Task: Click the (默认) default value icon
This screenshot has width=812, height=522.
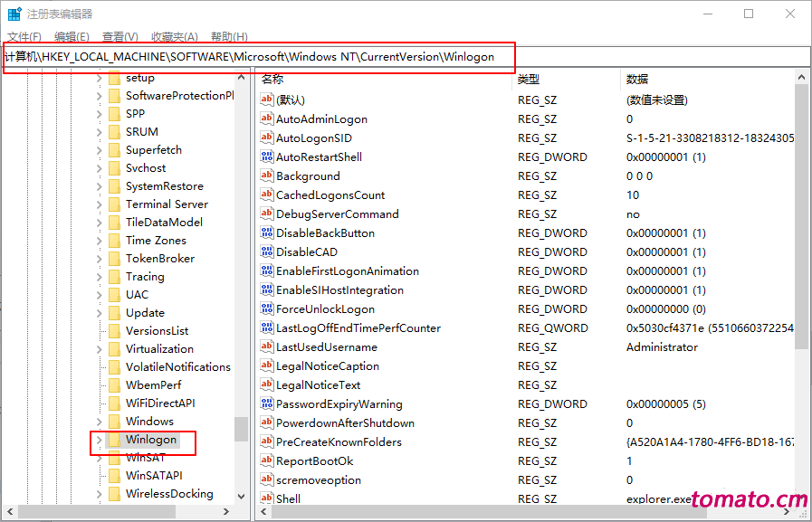Action: coord(267,100)
